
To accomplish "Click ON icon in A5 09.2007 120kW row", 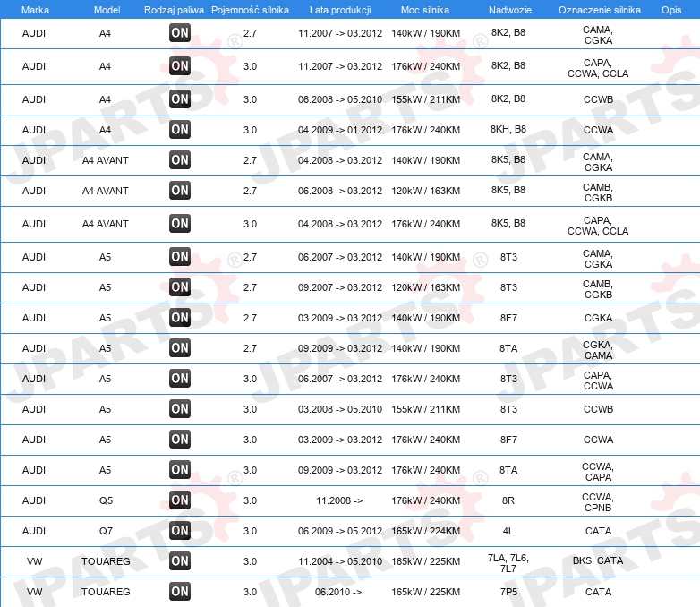I will (180, 286).
